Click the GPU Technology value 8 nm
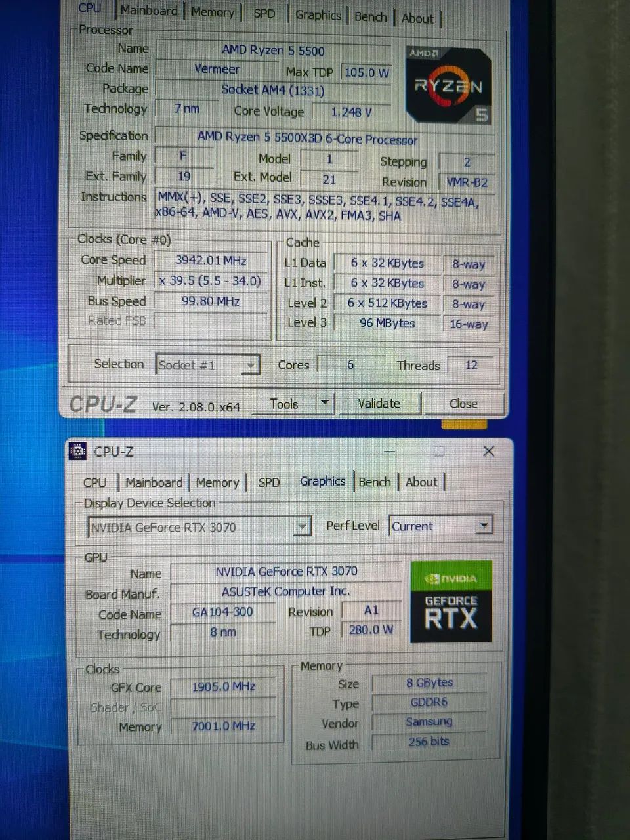The width and height of the screenshot is (630, 840). click(222, 632)
